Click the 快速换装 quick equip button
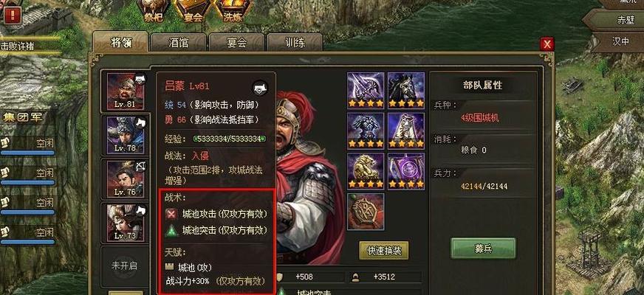The image size is (644, 295). click(x=384, y=251)
